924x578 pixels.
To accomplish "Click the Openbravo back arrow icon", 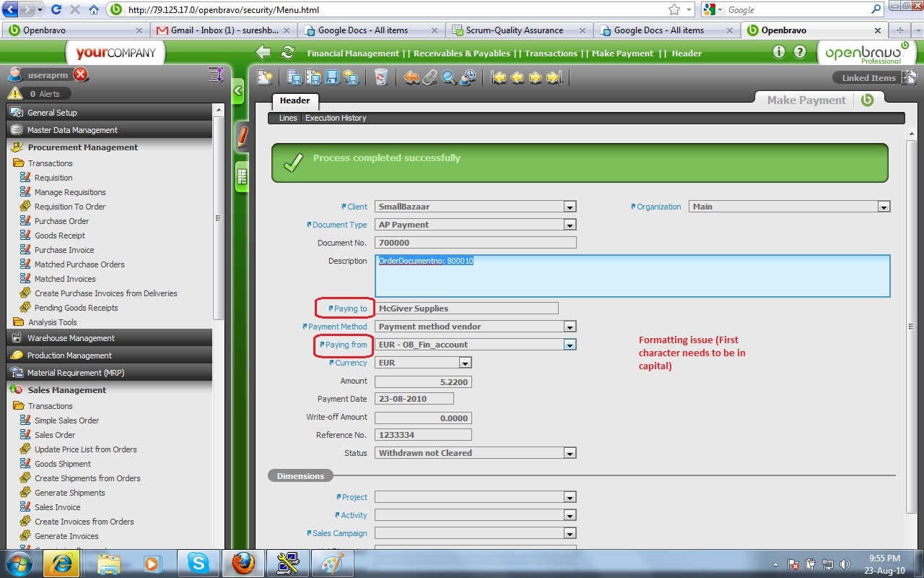I will [263, 52].
